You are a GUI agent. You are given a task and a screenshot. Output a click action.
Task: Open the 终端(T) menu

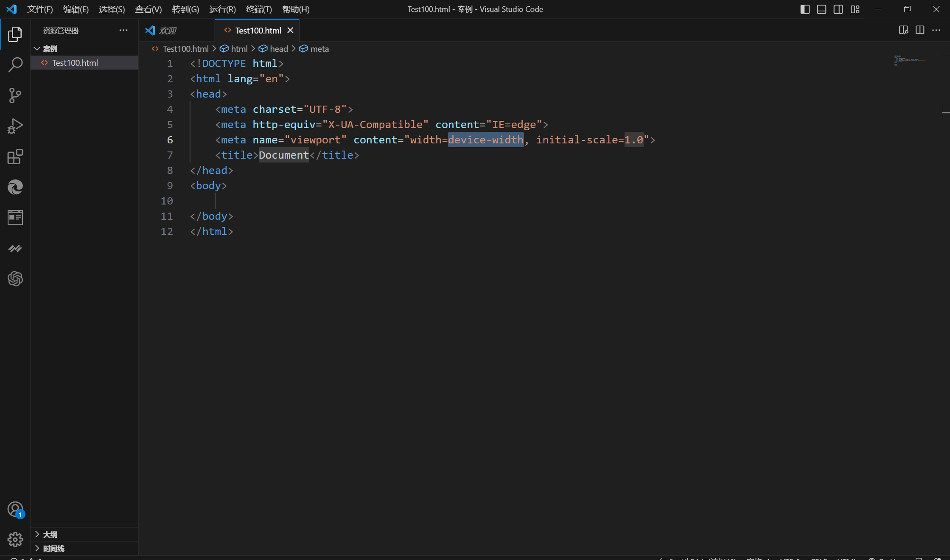pyautogui.click(x=259, y=9)
